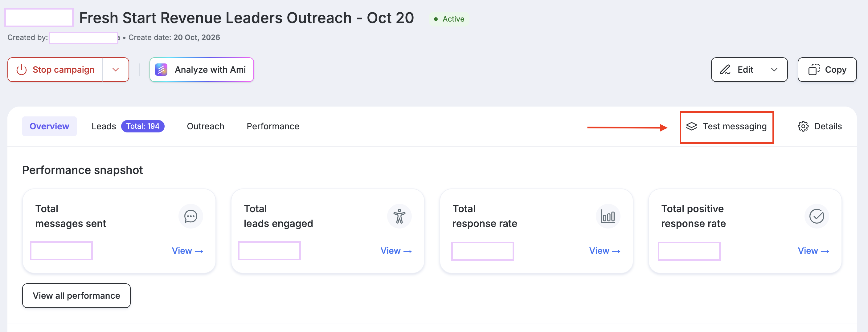This screenshot has height=332, width=868.
Task: Click the leads engaged person icon
Action: [399, 216]
